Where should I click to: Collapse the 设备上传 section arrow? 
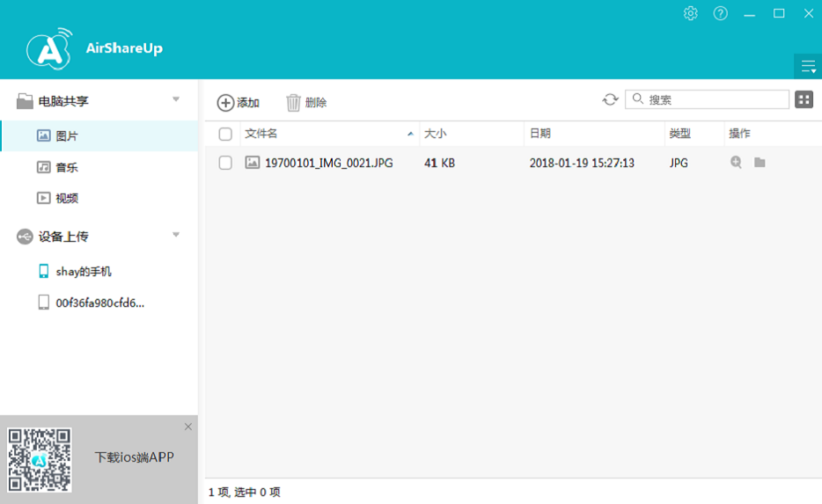tap(176, 235)
